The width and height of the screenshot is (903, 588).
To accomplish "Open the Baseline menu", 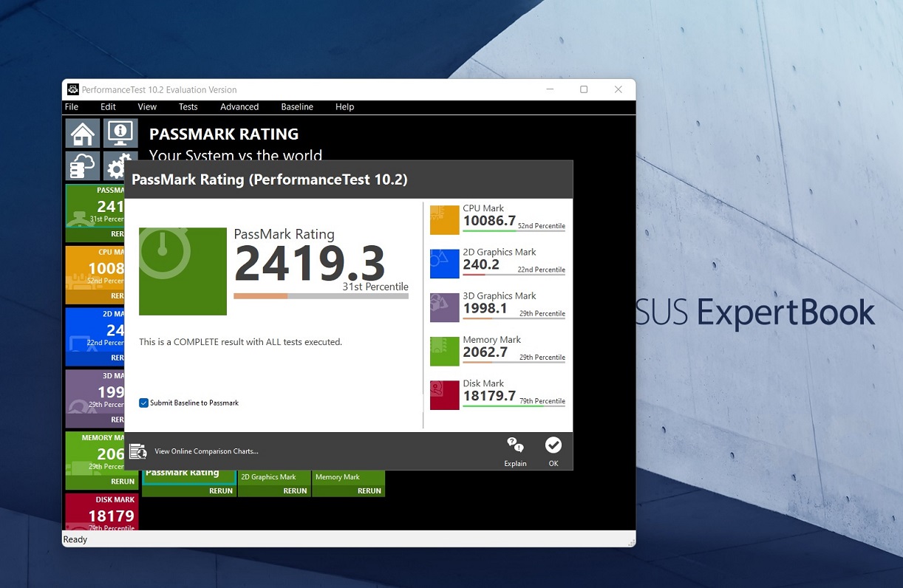I will coord(297,107).
